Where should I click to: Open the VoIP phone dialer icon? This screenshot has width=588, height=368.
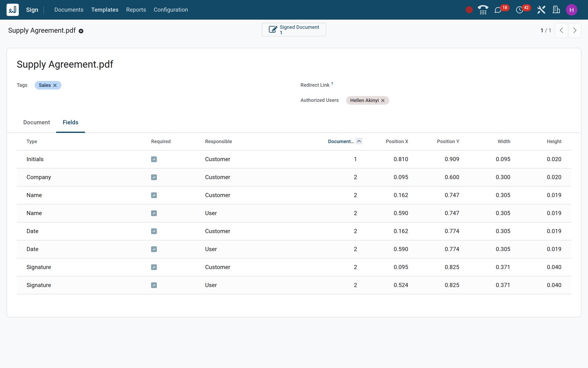coord(483,10)
